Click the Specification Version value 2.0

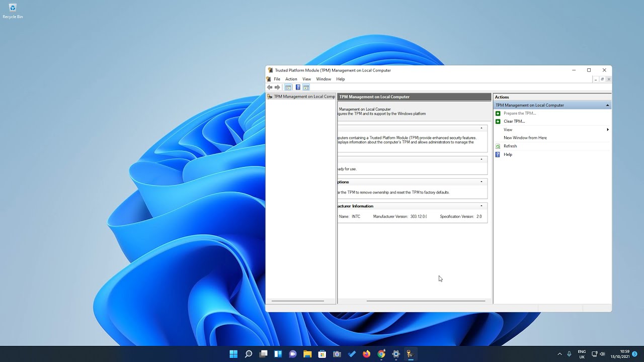click(x=479, y=217)
